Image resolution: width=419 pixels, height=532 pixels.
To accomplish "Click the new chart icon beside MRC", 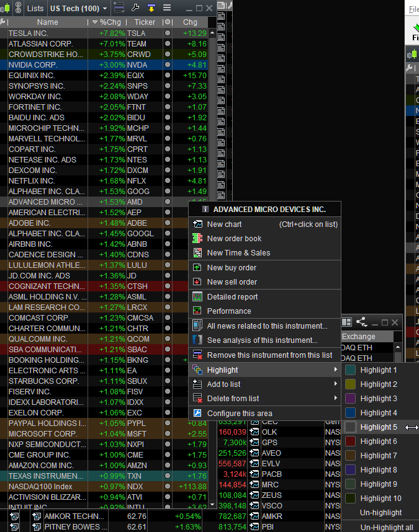I will pyautogui.click(x=254, y=484).
